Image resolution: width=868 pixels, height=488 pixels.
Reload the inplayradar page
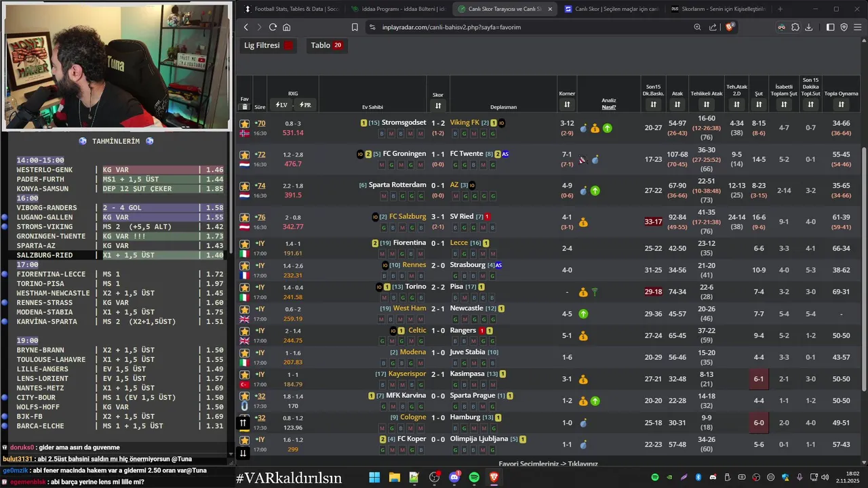tap(273, 27)
